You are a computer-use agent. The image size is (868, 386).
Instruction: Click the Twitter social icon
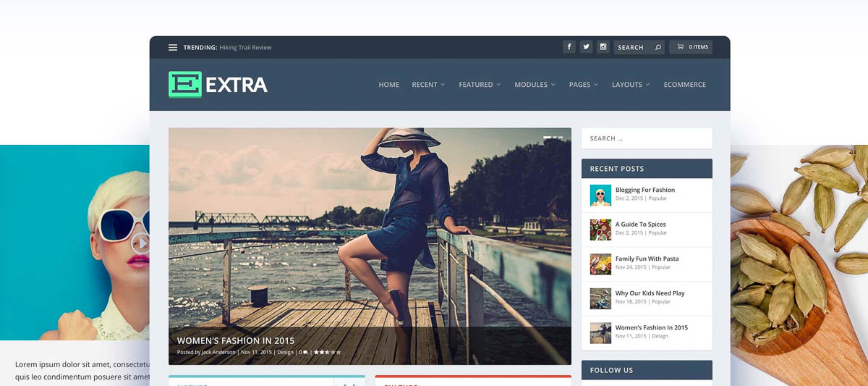[x=586, y=47]
